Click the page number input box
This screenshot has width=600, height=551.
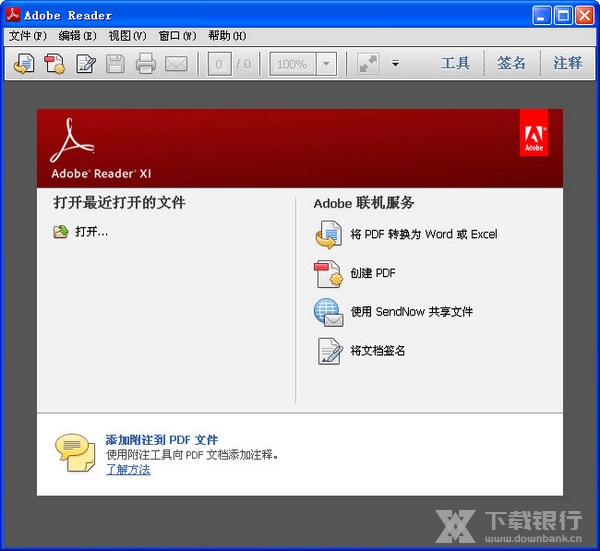219,64
